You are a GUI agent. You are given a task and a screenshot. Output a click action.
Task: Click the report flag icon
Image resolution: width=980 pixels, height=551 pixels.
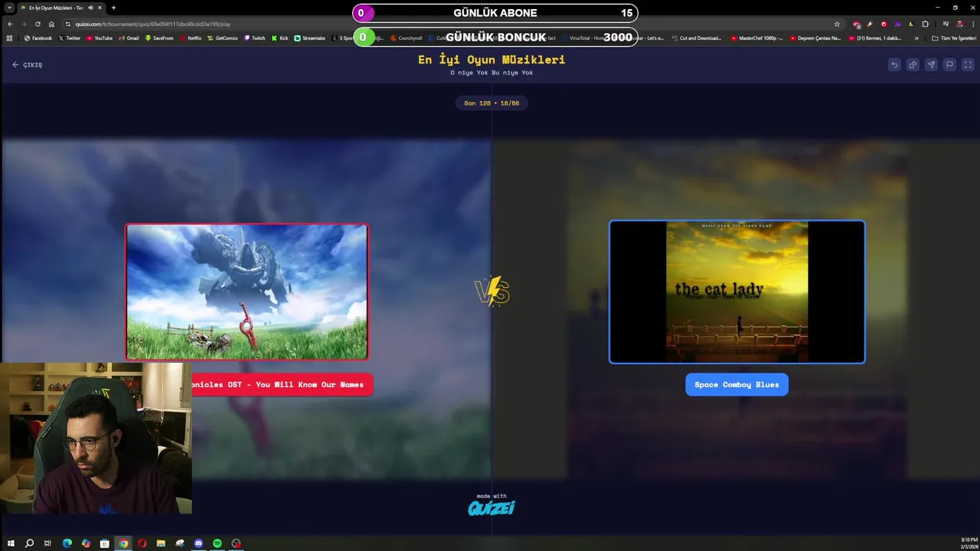click(x=949, y=65)
